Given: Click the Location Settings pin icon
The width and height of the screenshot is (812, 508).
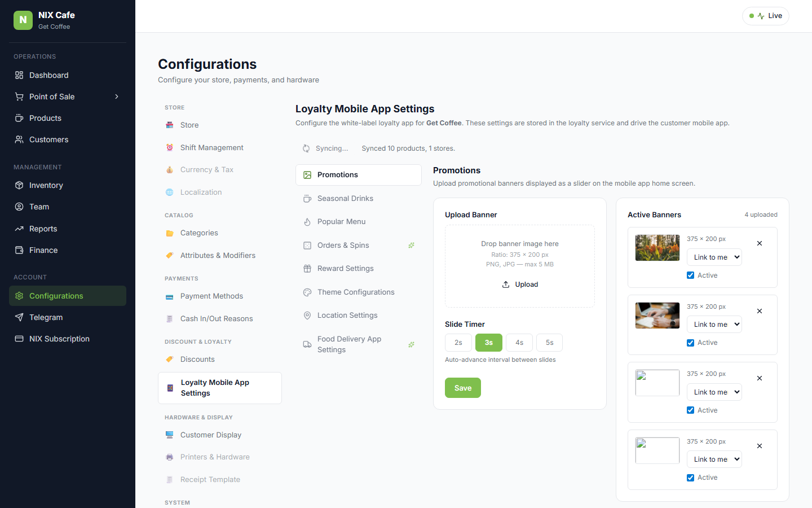Looking at the screenshot, I should 307,316.
